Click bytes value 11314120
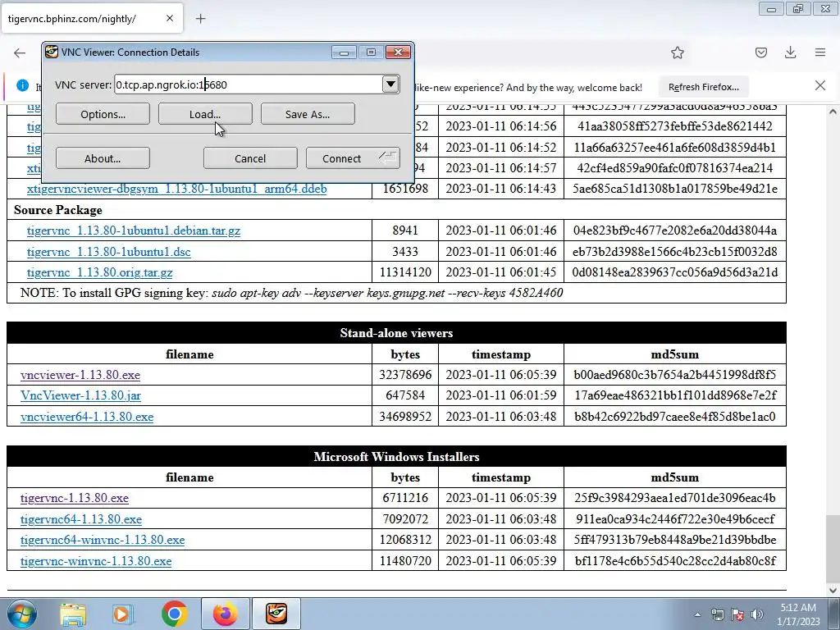The height and width of the screenshot is (630, 840). click(x=405, y=272)
